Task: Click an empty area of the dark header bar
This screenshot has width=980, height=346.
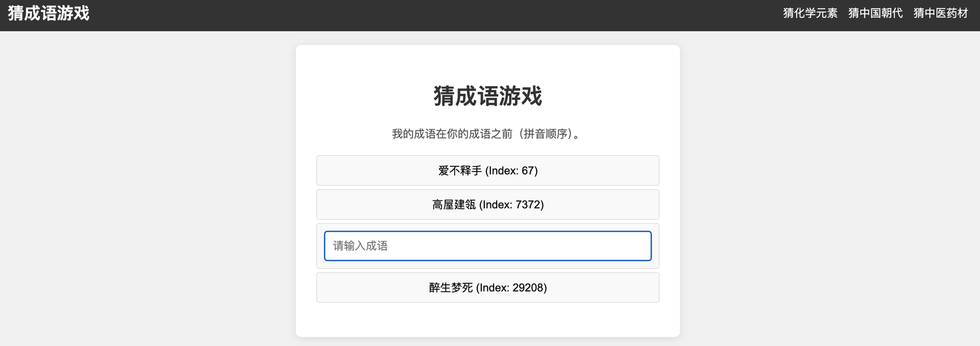Action: [408, 15]
